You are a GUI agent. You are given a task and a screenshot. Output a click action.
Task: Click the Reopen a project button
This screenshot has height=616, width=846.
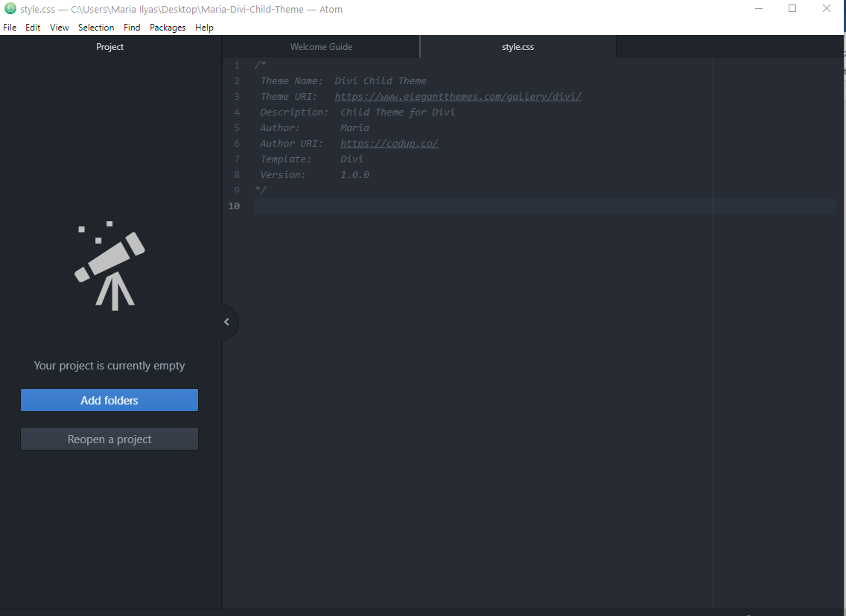(x=109, y=439)
